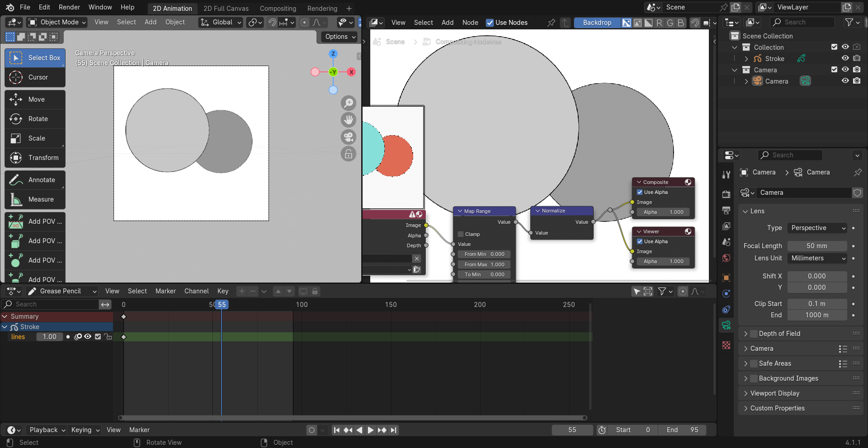This screenshot has width=868, height=448.
Task: Click the lines layer opacity slider
Action: 50,337
